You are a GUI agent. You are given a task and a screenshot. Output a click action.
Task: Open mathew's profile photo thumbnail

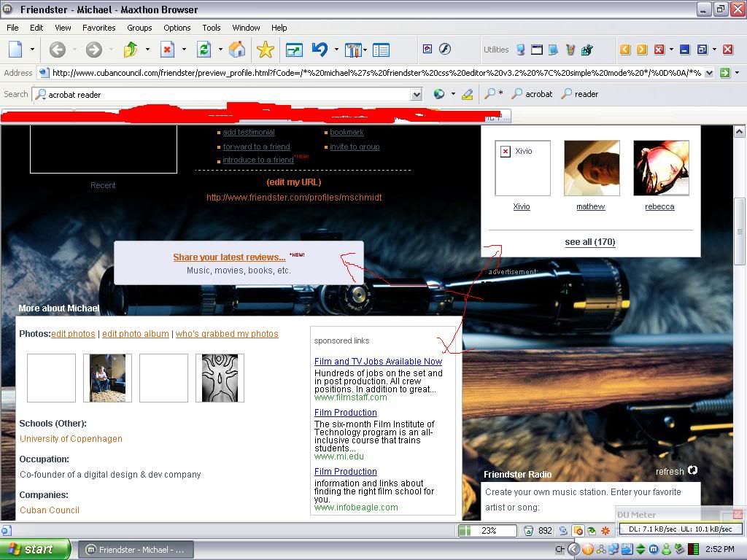pyautogui.click(x=592, y=168)
